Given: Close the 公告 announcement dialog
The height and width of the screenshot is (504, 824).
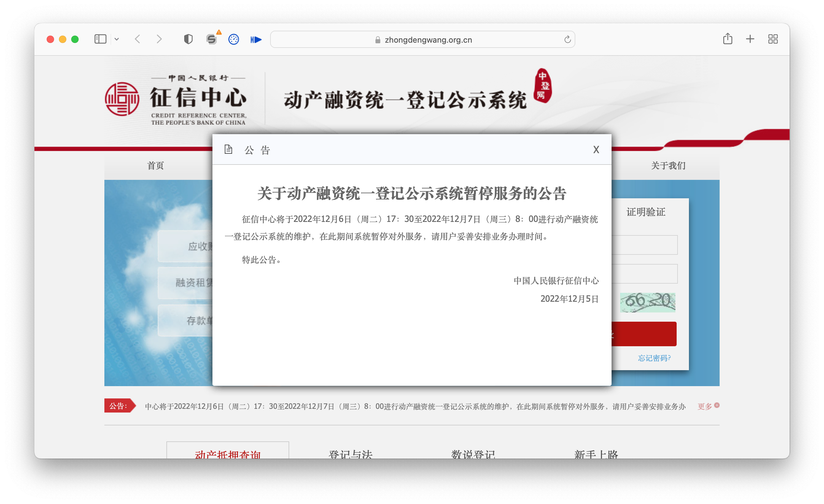Looking at the screenshot, I should tap(596, 149).
